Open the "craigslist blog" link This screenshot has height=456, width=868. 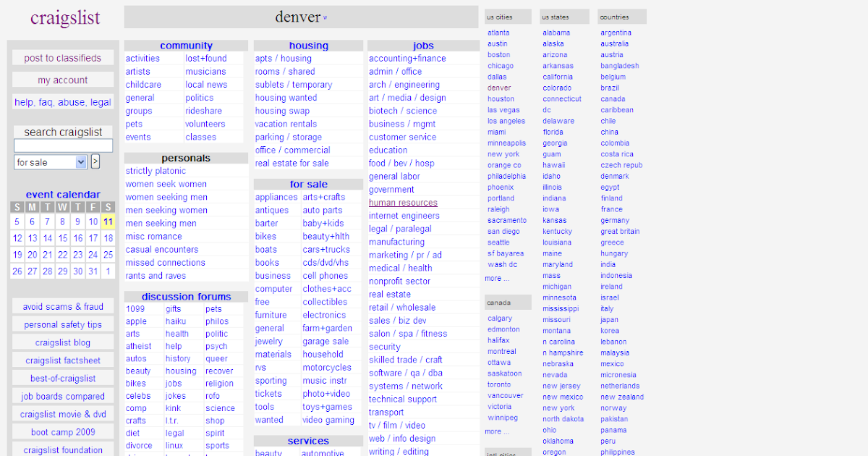click(62, 342)
